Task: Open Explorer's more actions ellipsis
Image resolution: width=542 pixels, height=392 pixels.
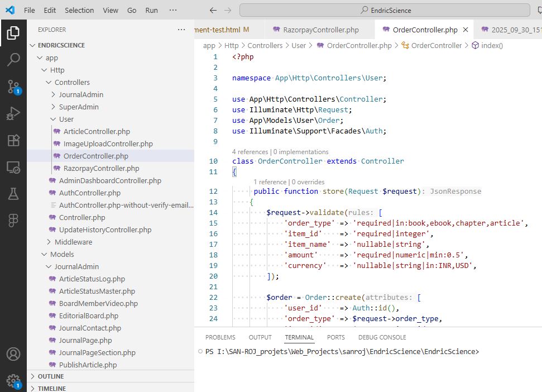Action: pos(181,29)
